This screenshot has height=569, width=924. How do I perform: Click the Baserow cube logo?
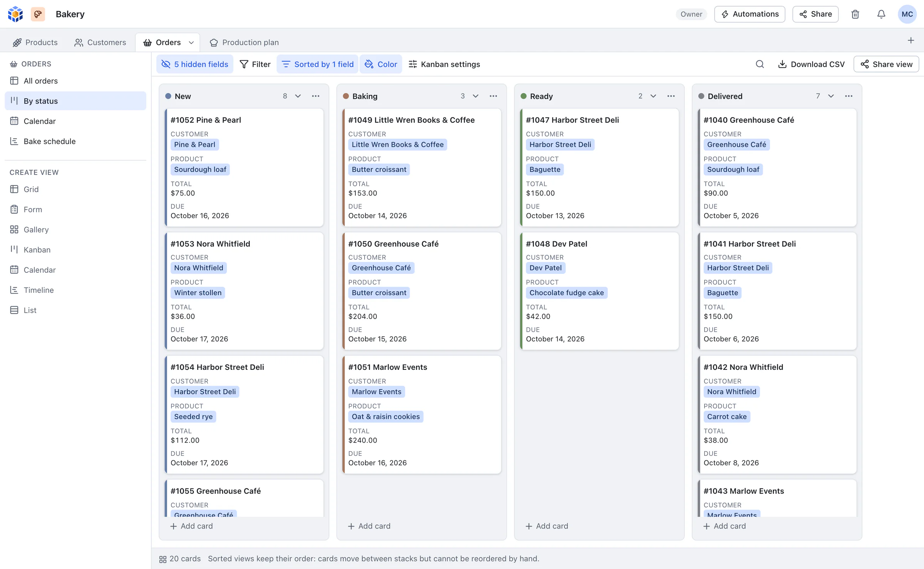coord(15,14)
